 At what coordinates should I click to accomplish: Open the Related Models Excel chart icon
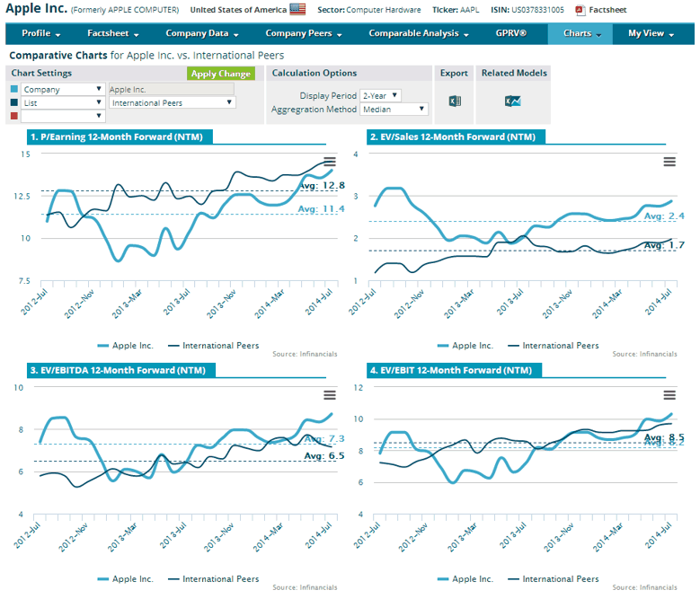point(513,101)
